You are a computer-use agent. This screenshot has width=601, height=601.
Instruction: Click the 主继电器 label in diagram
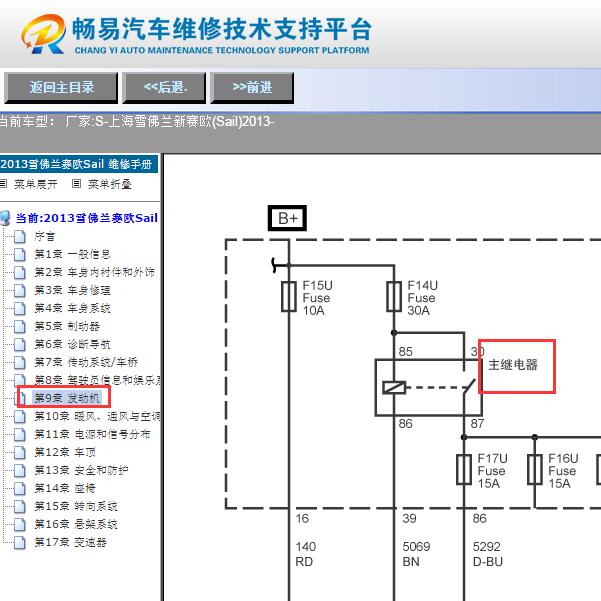(x=513, y=365)
